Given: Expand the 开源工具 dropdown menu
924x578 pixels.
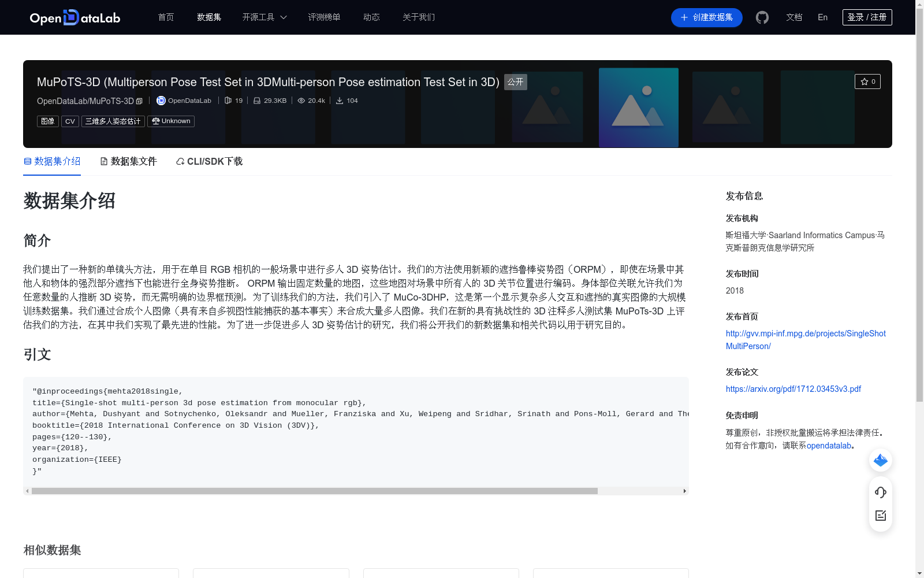Looking at the screenshot, I should (264, 17).
